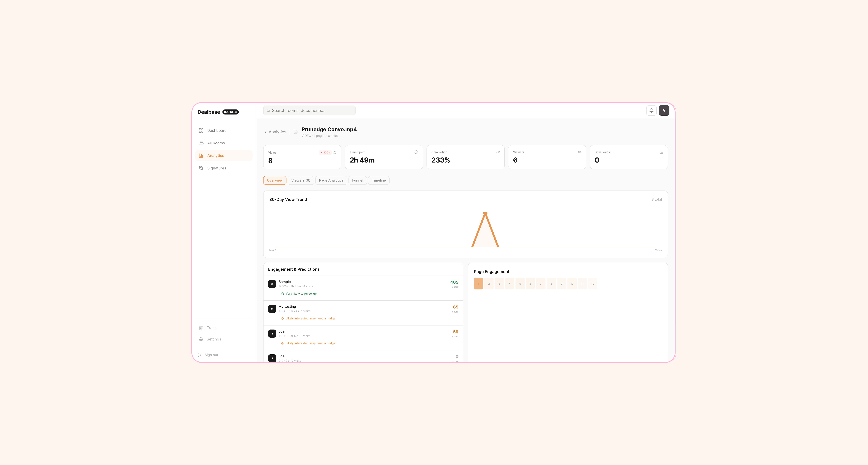
Task: Click the 233% Completion value
Action: 440,160
